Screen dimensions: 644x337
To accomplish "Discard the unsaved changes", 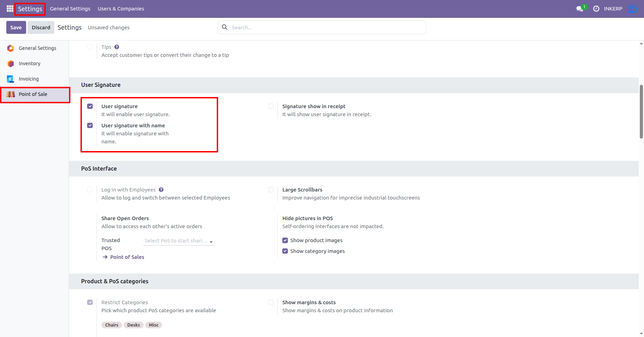I will coord(41,28).
